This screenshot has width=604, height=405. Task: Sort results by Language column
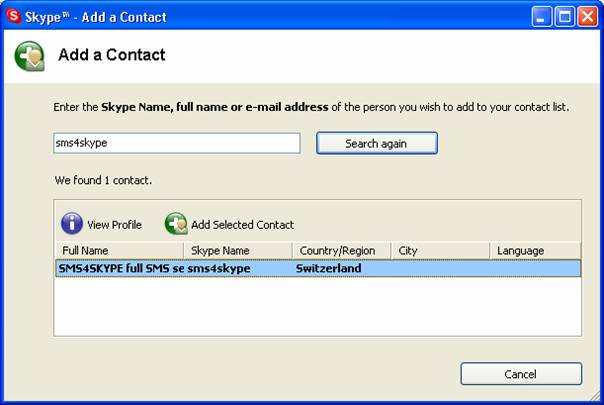tap(535, 251)
